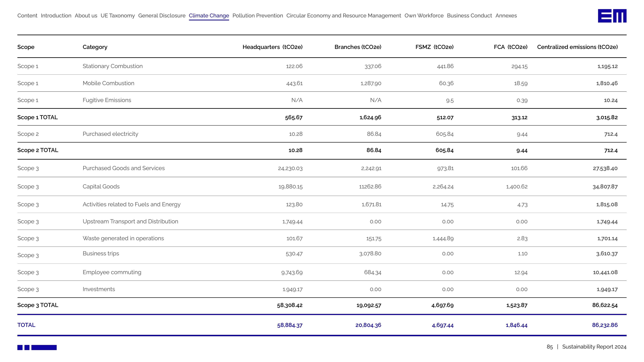
Task: Select the 3,015.82 Scope 1 total value
Action: [607, 117]
